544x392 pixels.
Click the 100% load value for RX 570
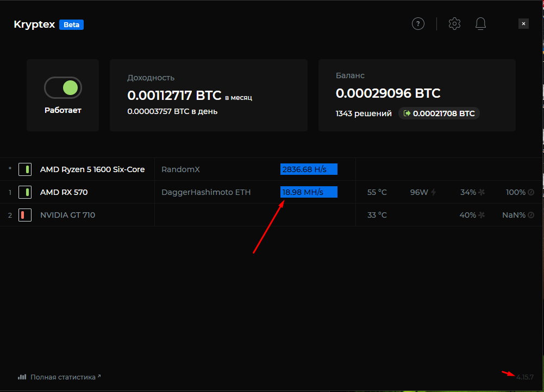516,192
